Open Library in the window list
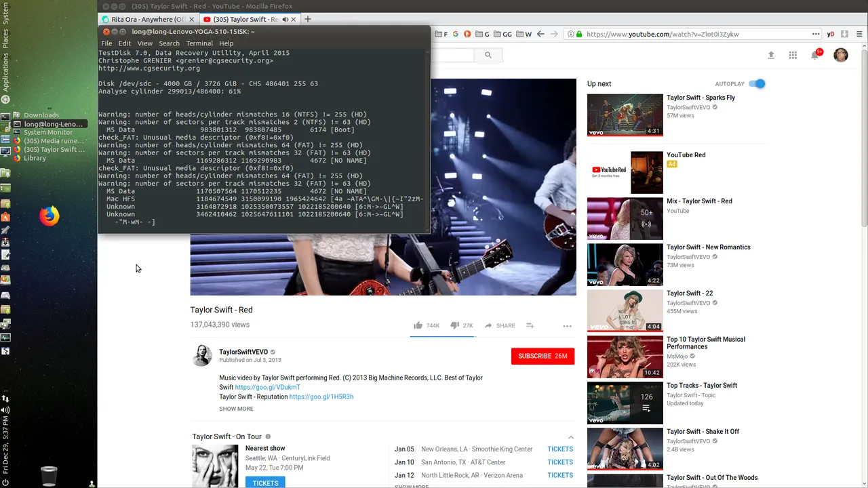The height and width of the screenshot is (488, 868). [35, 158]
